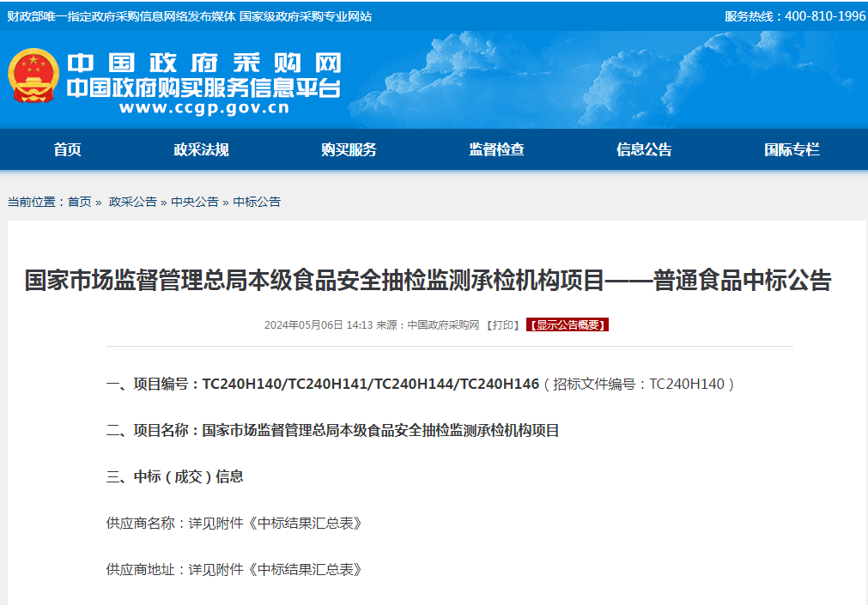
Task: Click the text 招标文件编号：TC240H140
Action: (x=639, y=384)
